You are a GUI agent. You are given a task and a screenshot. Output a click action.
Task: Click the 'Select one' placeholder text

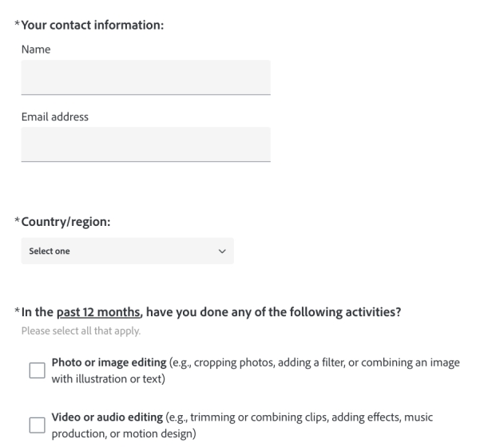click(x=50, y=251)
